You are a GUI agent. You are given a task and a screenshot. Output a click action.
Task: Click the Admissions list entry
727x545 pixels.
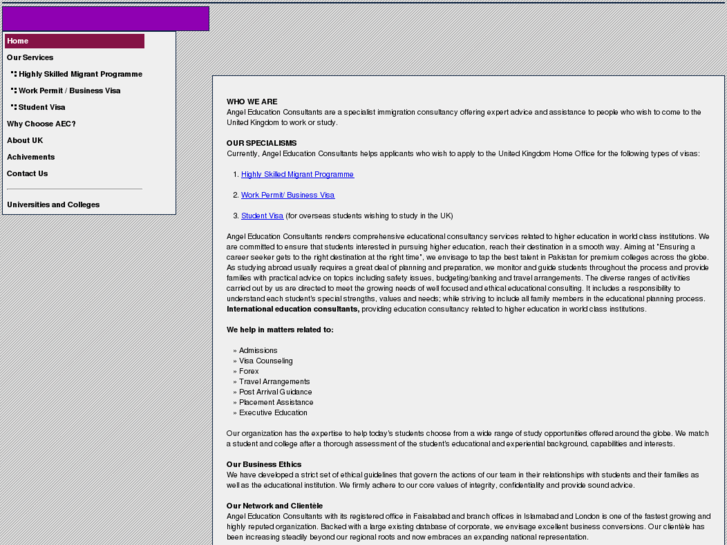click(258, 351)
